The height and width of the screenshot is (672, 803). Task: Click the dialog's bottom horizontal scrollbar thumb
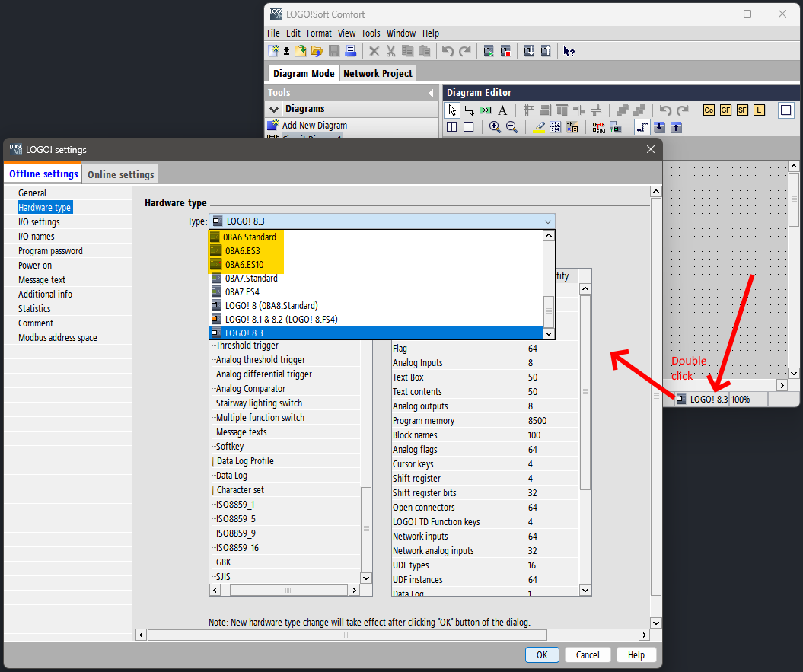[x=347, y=635]
